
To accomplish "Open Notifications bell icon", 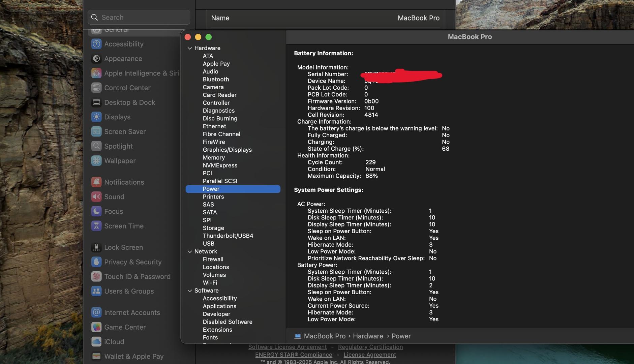I will pyautogui.click(x=96, y=182).
